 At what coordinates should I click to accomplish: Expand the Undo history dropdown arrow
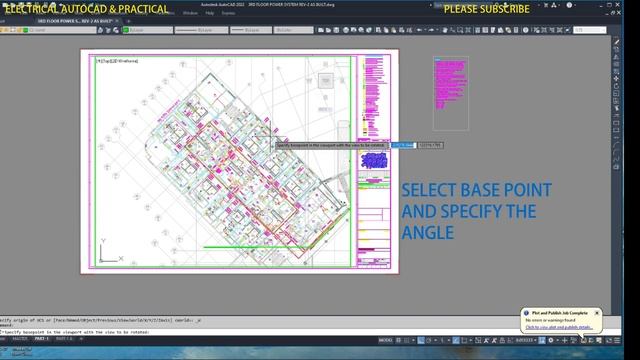click(425, 30)
